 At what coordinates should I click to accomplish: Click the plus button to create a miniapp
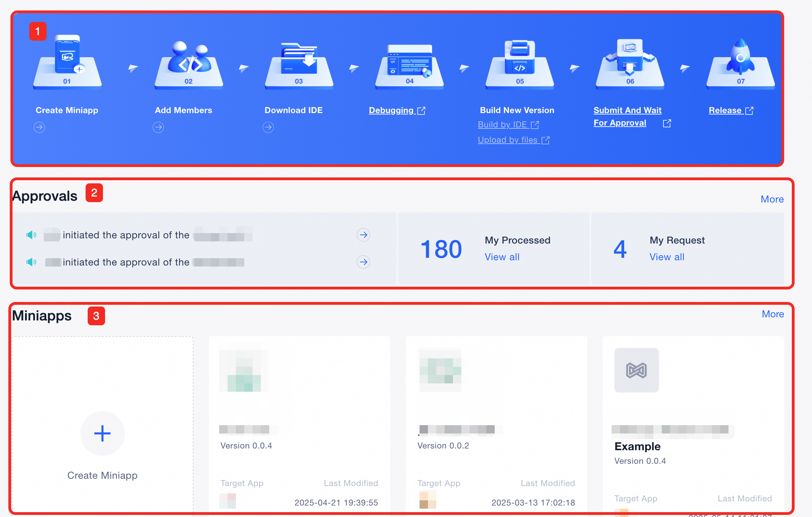[x=102, y=434]
